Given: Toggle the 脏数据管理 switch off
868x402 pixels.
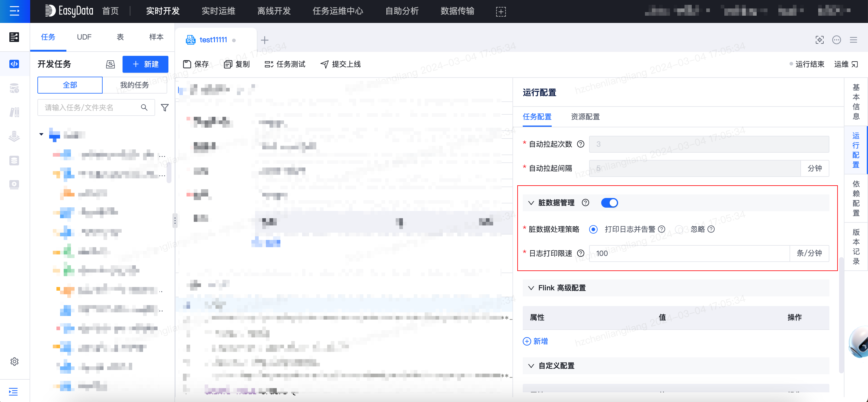Looking at the screenshot, I should [610, 203].
